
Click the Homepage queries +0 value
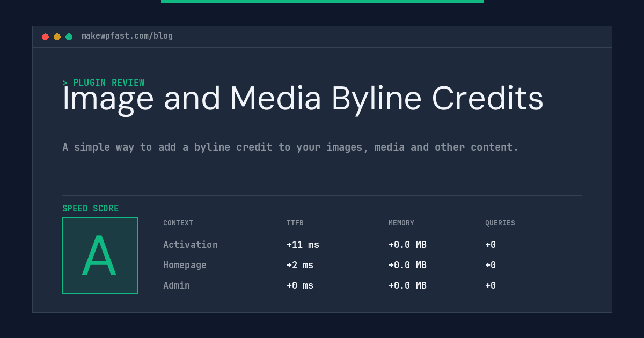[491, 265]
